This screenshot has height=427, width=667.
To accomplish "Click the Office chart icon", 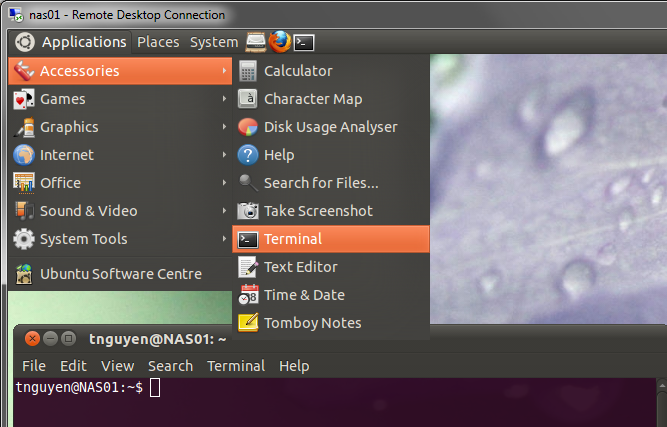I will tap(24, 183).
